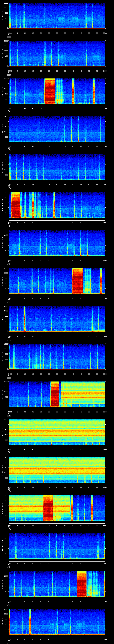The image size is (114, 644).
Task: Click the 26:00 end time label
Action: pyautogui.click(x=105, y=147)
